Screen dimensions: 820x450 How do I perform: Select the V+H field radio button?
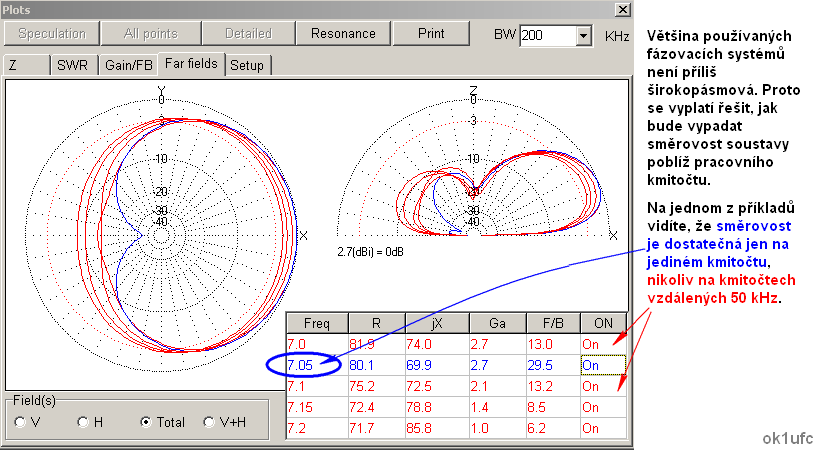pyautogui.click(x=210, y=422)
